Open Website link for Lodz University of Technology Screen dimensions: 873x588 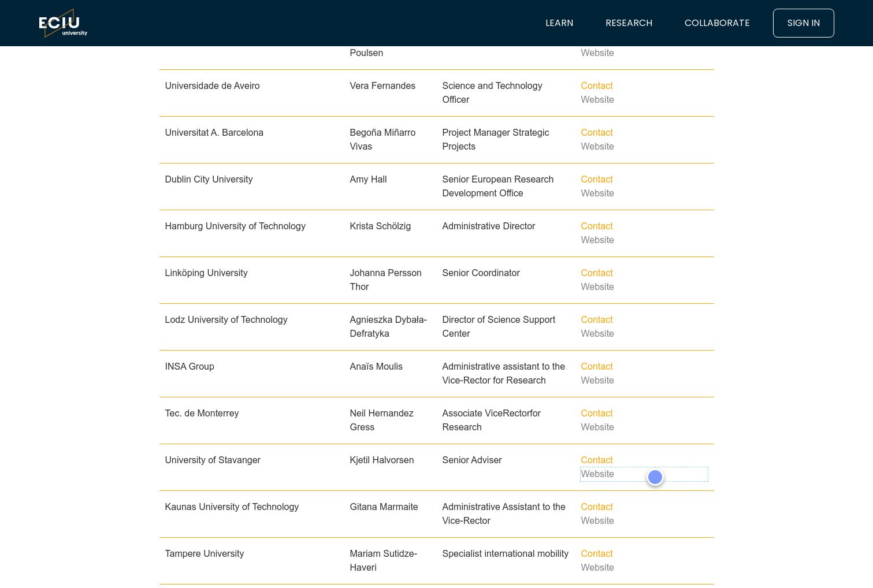click(x=597, y=333)
